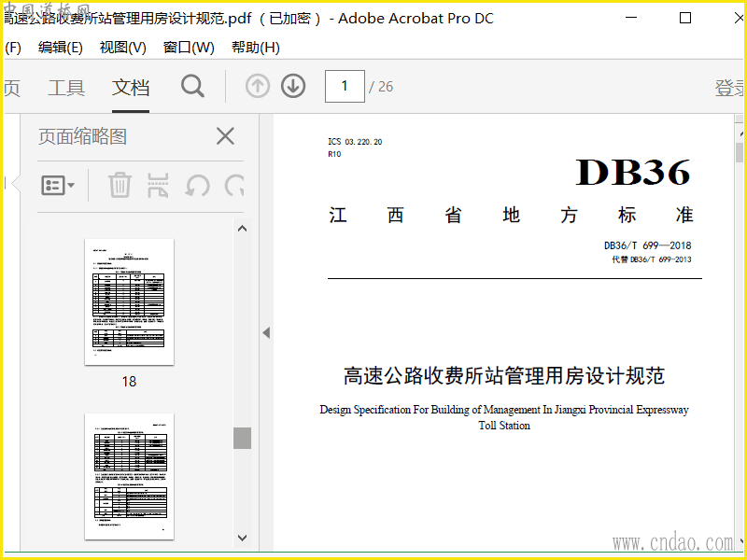747x560 pixels.
Task: Delete selected page with trash icon
Action: (120, 185)
